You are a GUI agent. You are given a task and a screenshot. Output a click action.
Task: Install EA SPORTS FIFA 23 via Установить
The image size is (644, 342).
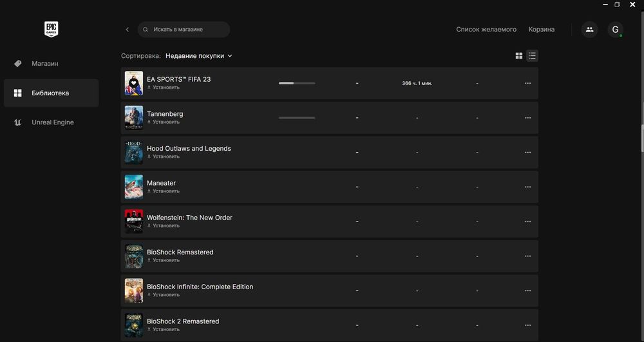click(x=164, y=88)
